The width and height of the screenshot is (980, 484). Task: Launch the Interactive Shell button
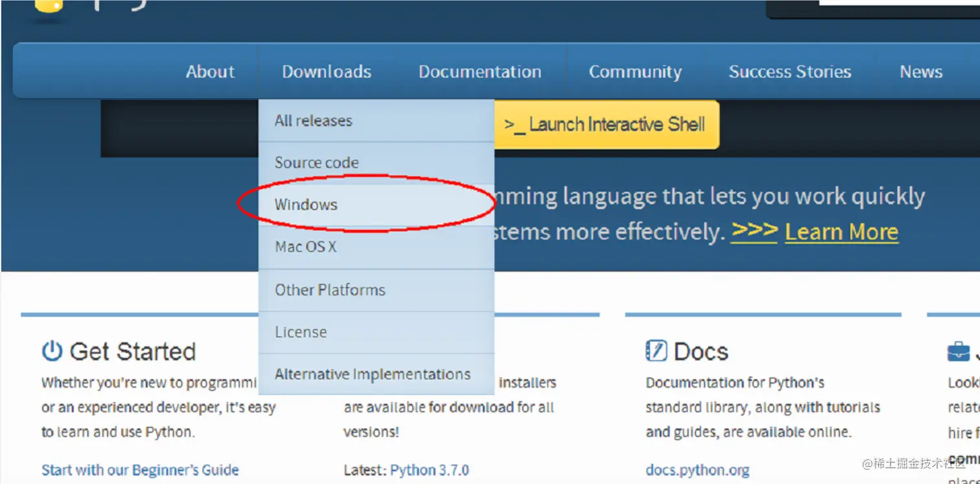(x=606, y=124)
